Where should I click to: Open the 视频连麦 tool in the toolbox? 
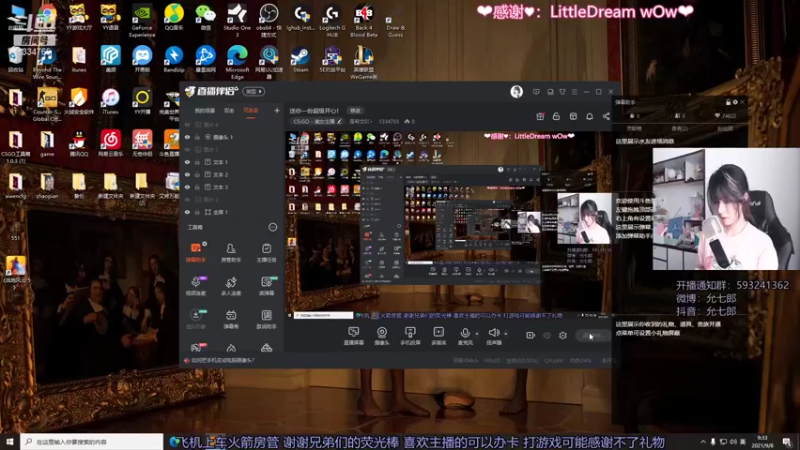point(195,286)
